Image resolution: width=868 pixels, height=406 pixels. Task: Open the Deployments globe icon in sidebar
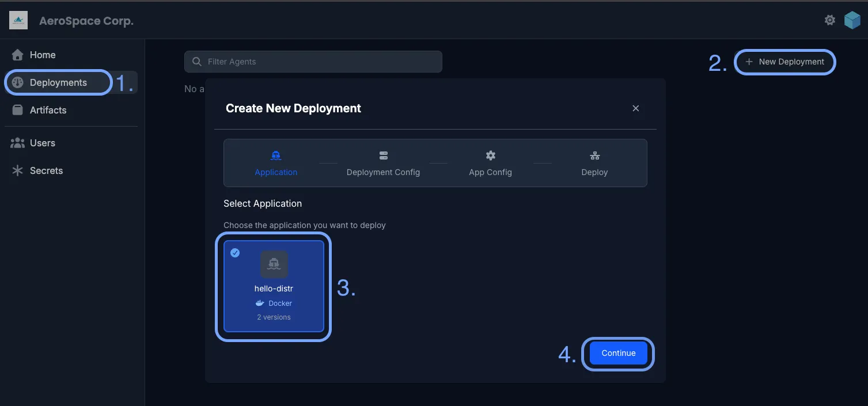coord(17,82)
